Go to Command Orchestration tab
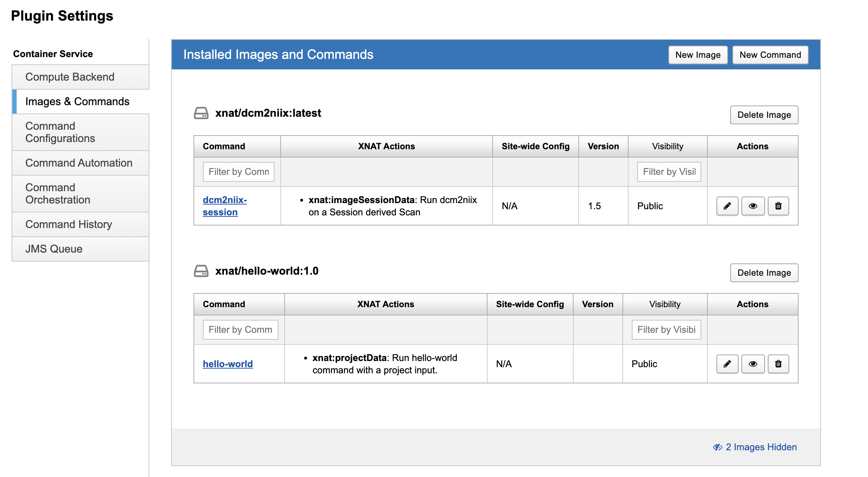 point(58,194)
